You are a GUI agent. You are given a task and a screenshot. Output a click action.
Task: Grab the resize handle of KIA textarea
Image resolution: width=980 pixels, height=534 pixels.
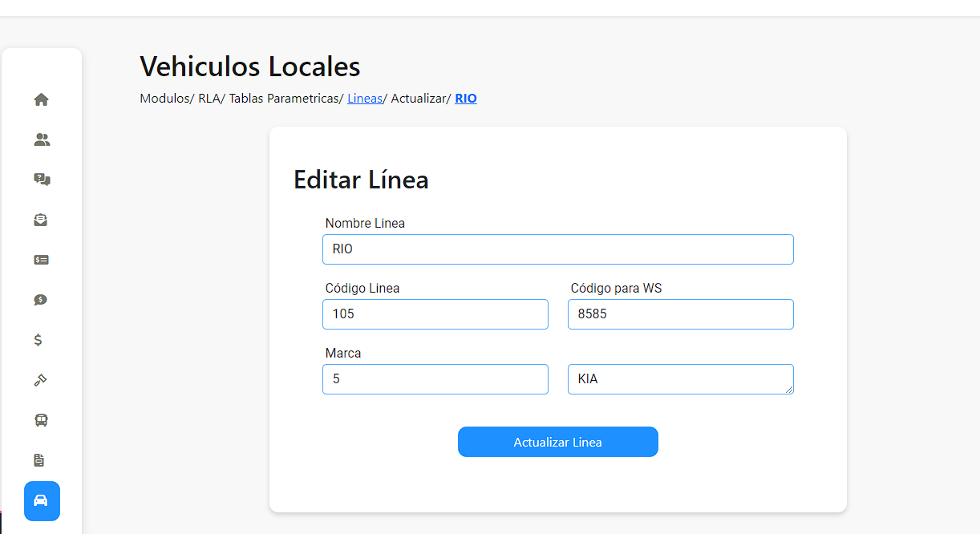pyautogui.click(x=789, y=390)
